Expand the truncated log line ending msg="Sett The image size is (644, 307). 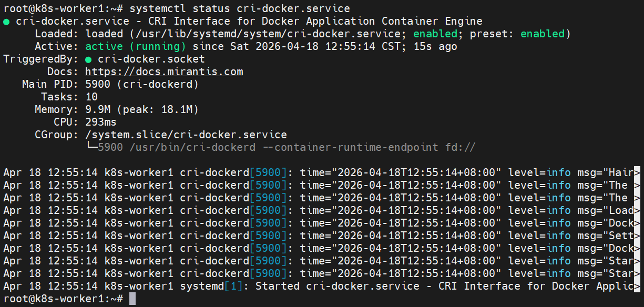point(637,236)
